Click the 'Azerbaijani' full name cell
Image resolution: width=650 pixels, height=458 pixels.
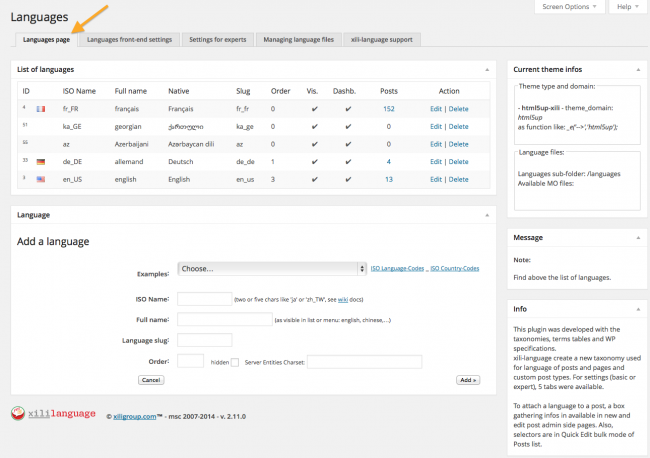131,144
